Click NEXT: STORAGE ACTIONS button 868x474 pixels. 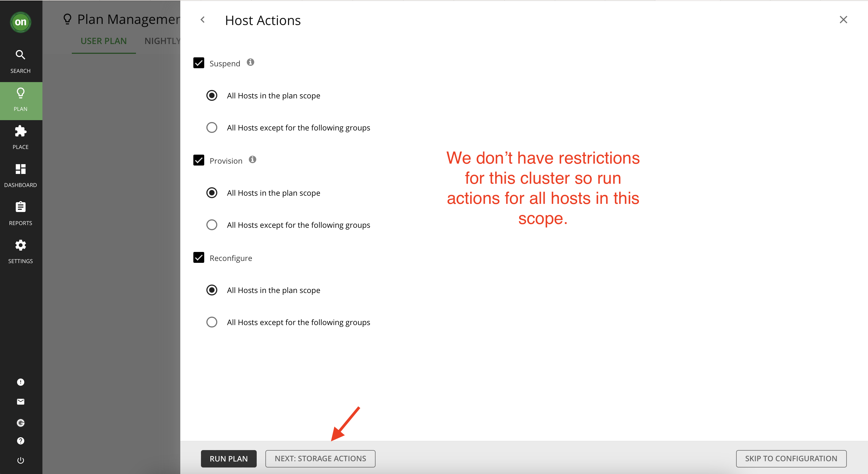pyautogui.click(x=320, y=459)
